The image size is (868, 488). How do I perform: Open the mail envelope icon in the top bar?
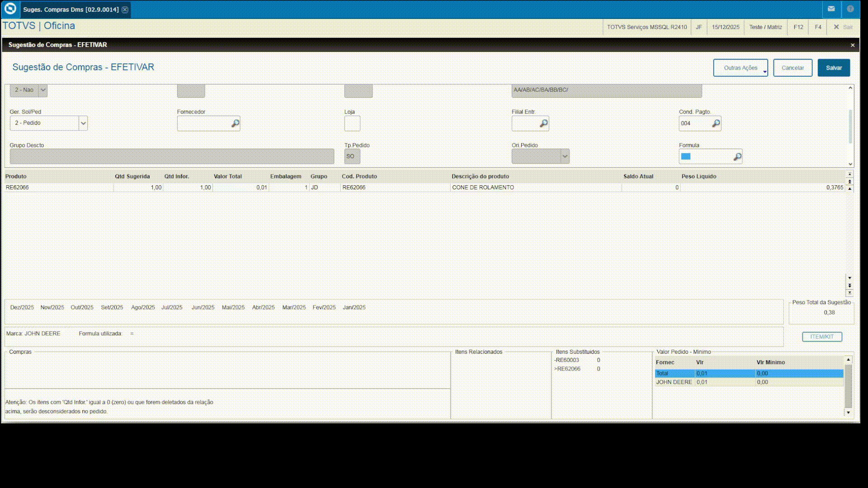click(831, 9)
